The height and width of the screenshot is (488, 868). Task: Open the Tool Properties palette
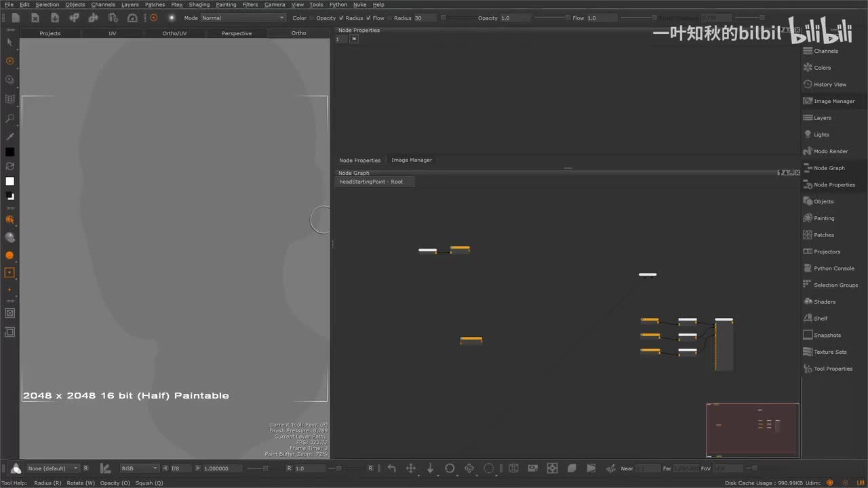tap(834, 369)
